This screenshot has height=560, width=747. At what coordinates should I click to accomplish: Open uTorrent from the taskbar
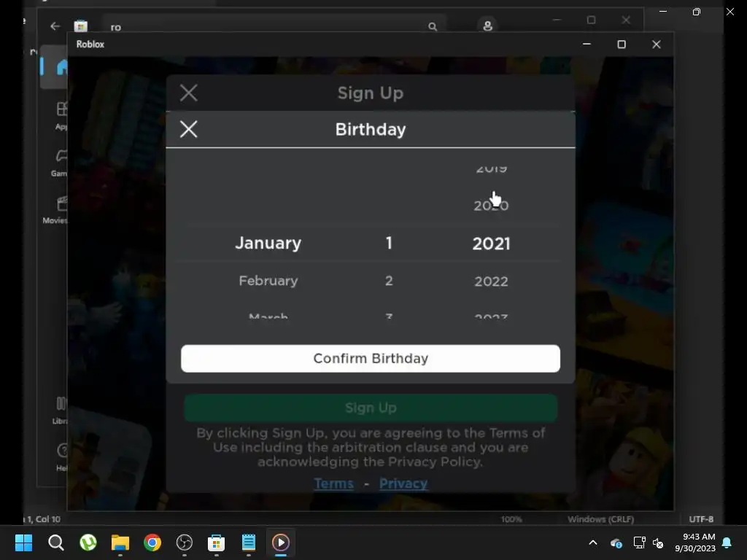(x=88, y=542)
